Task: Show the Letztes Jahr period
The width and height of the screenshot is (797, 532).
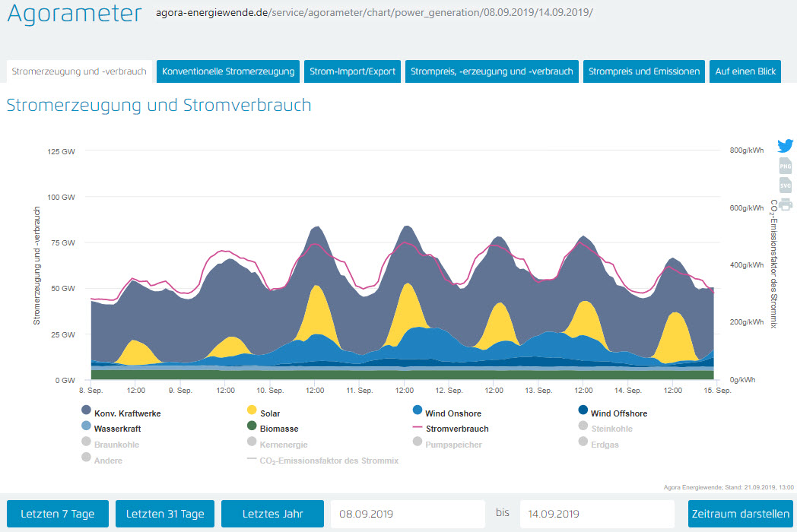Action: [x=272, y=514]
